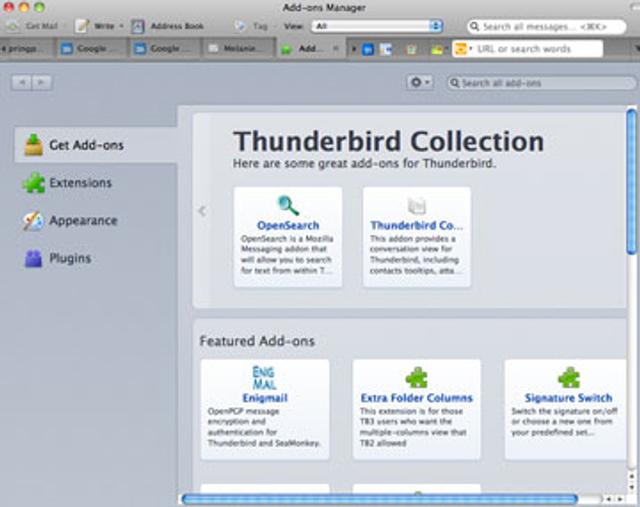The image size is (640, 507).
Task: Click the blue calendar icon beside the tabs
Action: pos(368,49)
